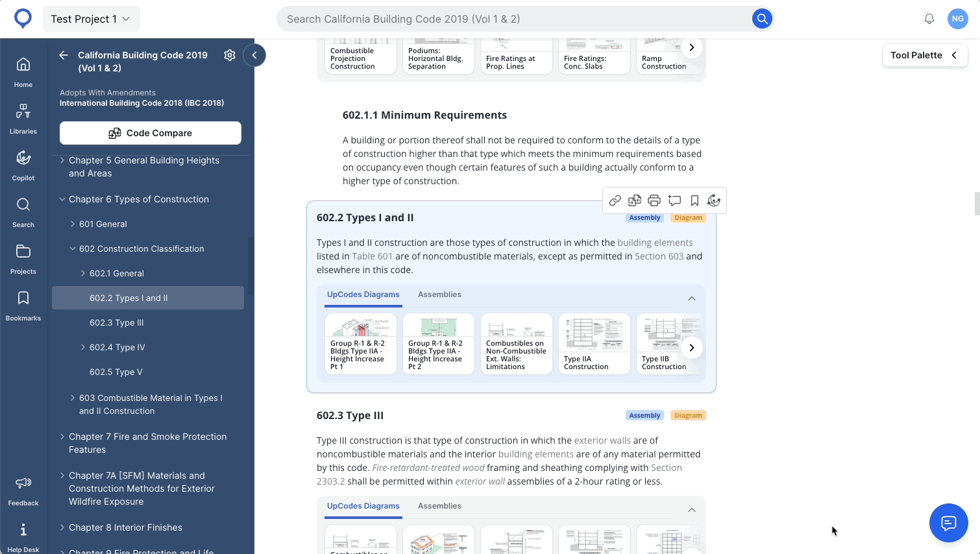Compare section 602.2 code versions
Viewport: 980px width, 554px height.
tap(635, 200)
